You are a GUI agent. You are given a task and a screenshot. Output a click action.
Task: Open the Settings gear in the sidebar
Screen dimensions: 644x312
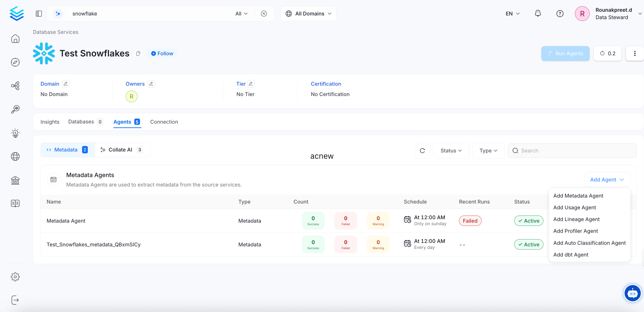(15, 277)
